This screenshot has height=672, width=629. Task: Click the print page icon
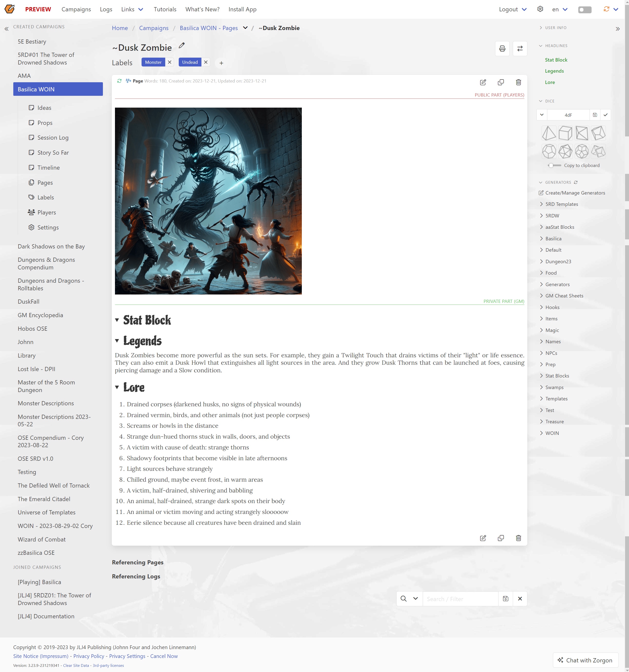tap(502, 49)
